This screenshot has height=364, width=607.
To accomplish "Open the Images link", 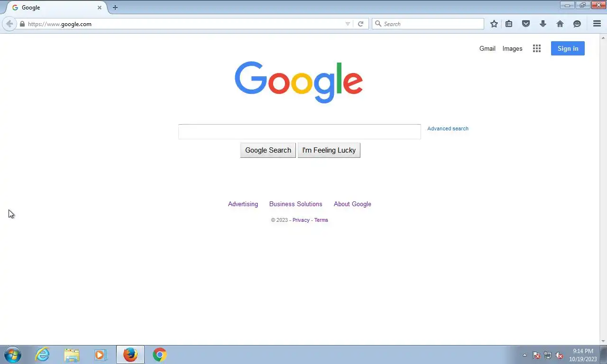I will coord(512,48).
